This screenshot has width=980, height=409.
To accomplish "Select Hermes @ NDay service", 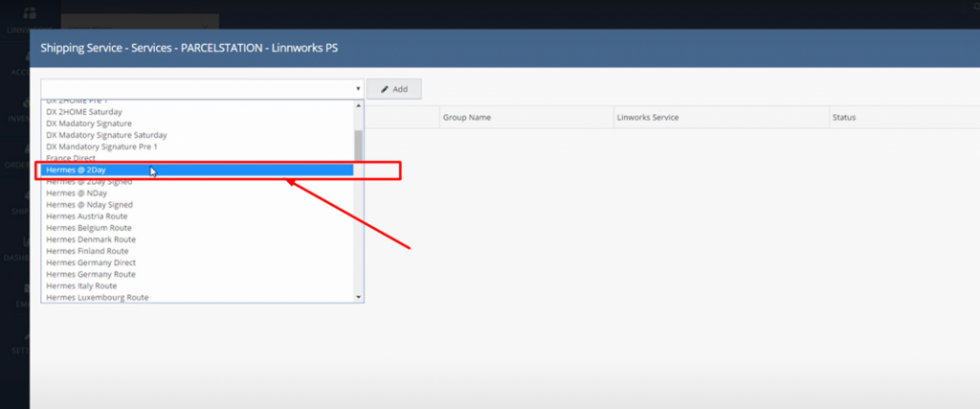I will 197,193.
